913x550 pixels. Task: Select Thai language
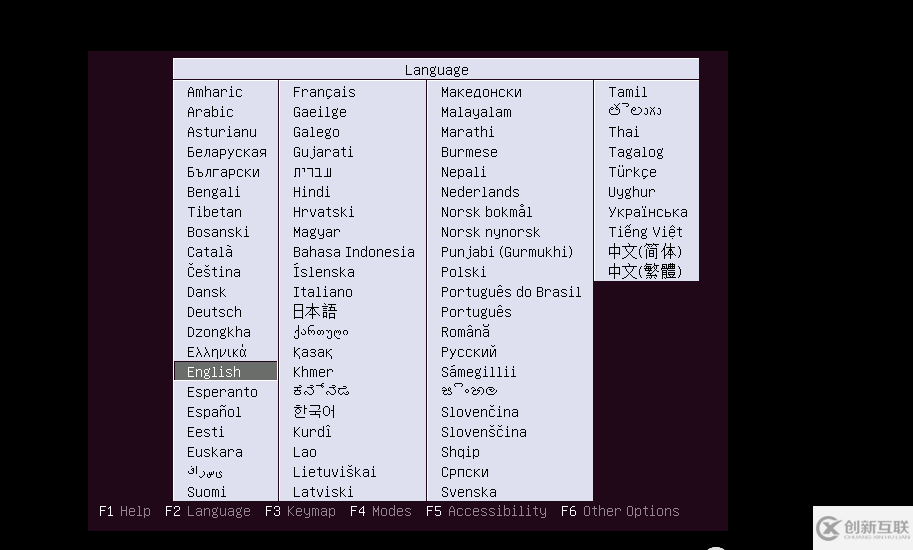point(623,132)
